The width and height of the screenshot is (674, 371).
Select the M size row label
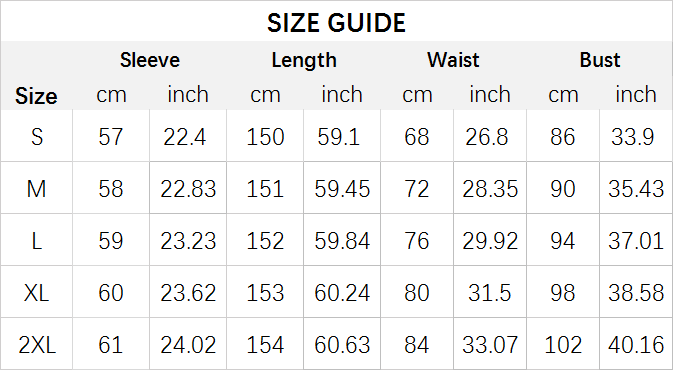click(x=37, y=189)
